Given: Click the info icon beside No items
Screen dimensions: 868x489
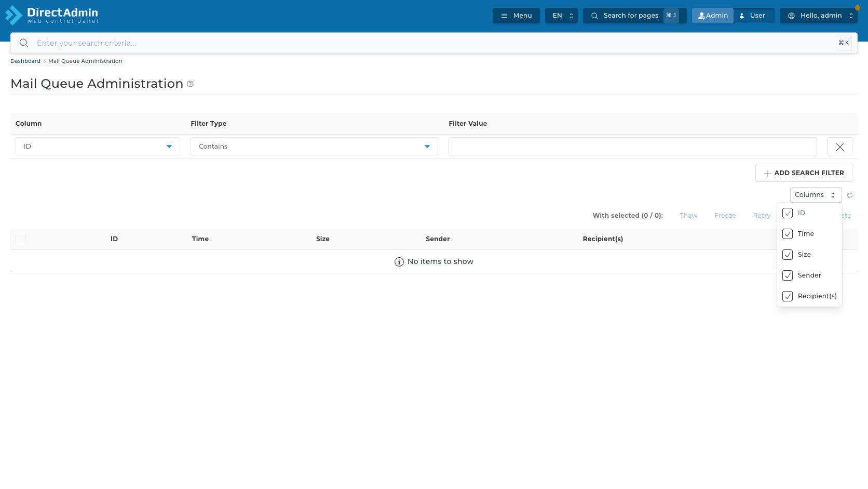Looking at the screenshot, I should [399, 262].
